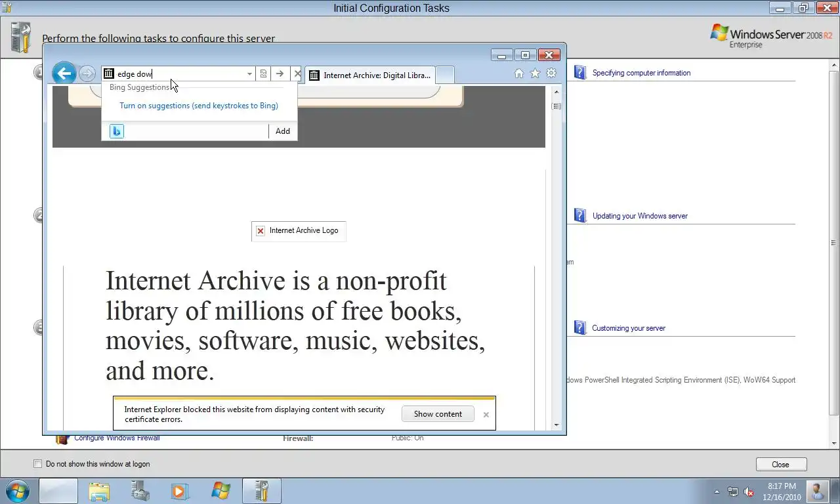Open Favorites using the star icon
840x504 pixels.
535,73
